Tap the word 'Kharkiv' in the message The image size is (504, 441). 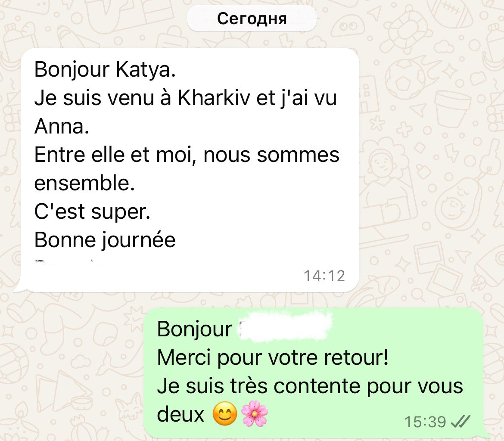coord(214,98)
